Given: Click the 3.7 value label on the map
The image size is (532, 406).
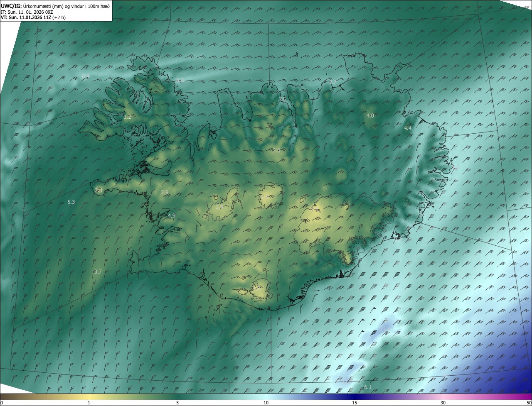Looking at the screenshot, I should coord(98,272).
